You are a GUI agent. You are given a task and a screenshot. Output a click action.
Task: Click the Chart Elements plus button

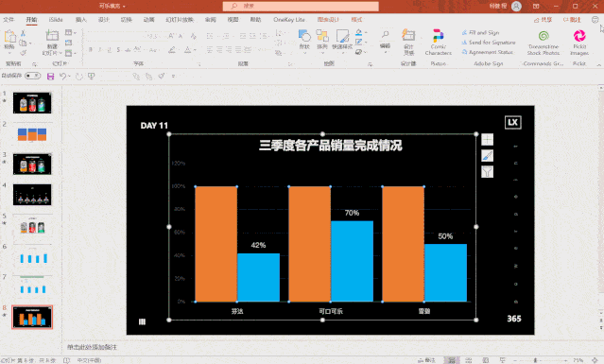[488, 139]
